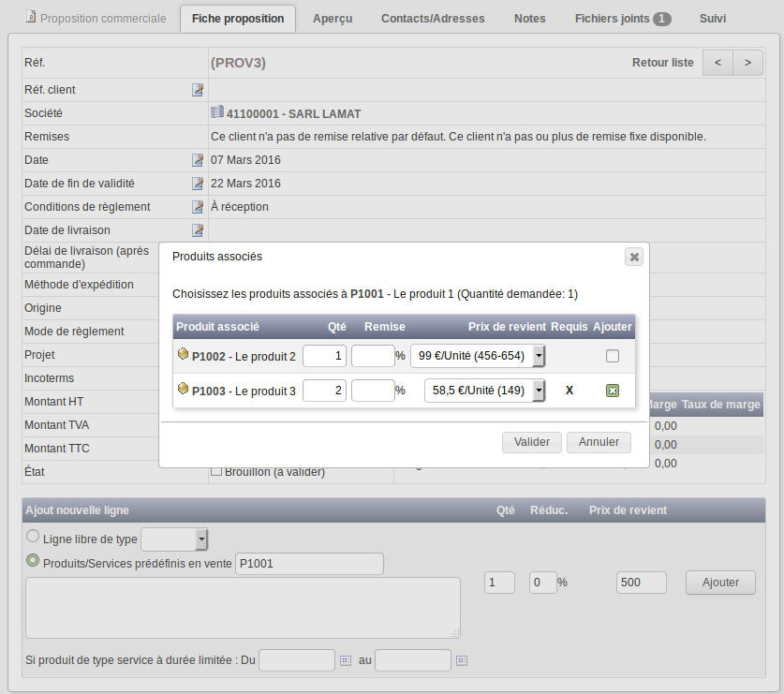Select the Ligne libre de type radio
The height and width of the screenshot is (694, 784).
coord(33,537)
